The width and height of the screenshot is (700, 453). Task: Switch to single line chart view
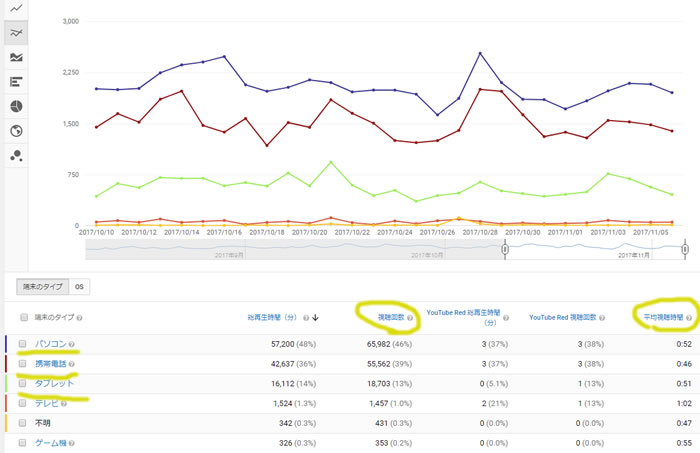pyautogui.click(x=16, y=8)
